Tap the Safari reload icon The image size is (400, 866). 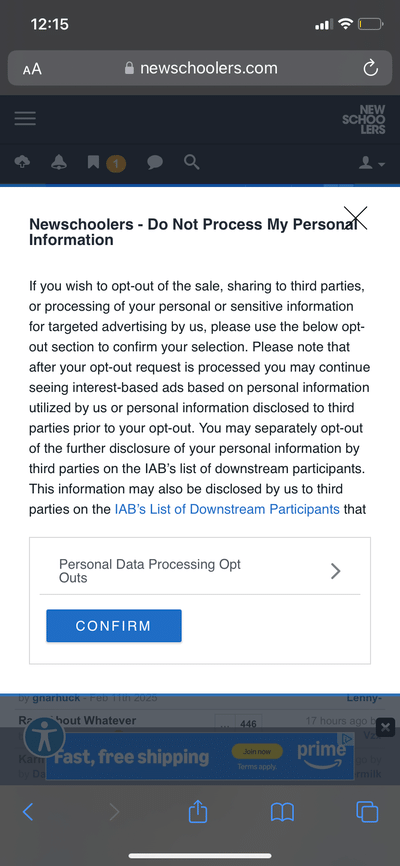[x=370, y=68]
